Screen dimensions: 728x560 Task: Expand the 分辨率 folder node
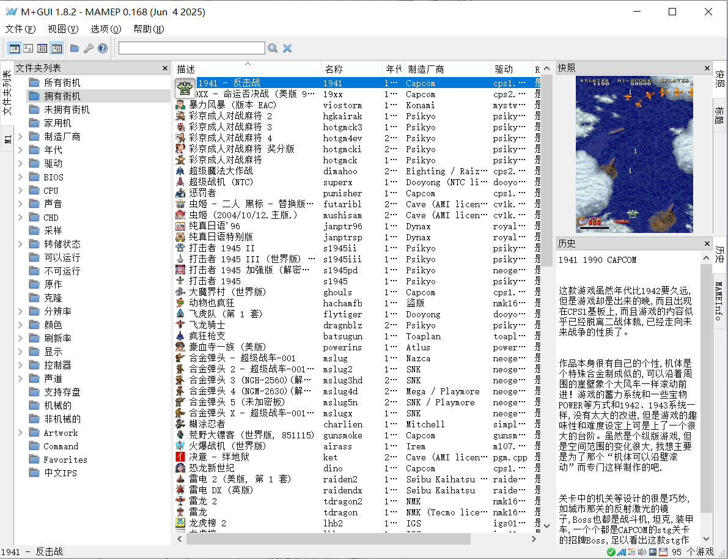click(20, 311)
